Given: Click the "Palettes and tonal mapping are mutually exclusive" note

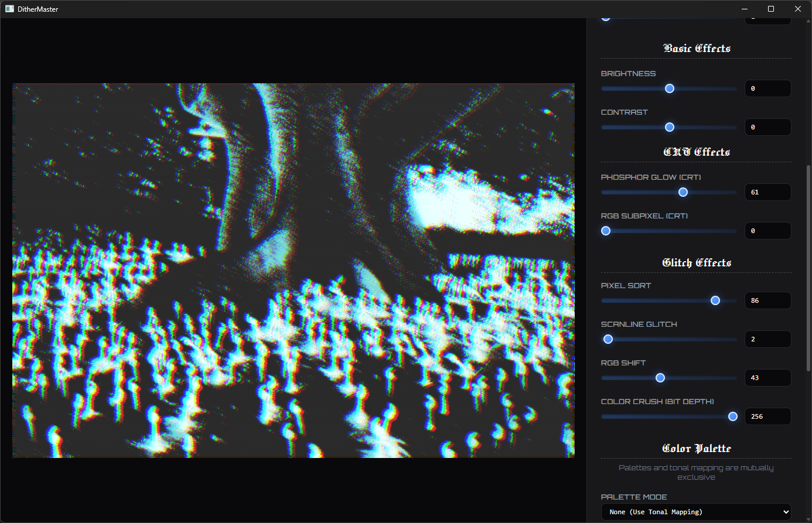Looking at the screenshot, I should [x=696, y=473].
